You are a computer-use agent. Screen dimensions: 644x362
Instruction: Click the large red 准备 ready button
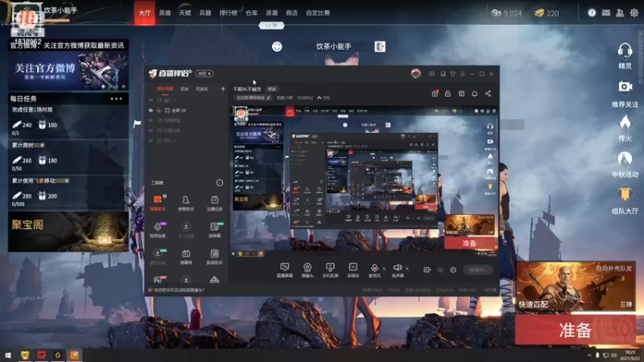(576, 330)
